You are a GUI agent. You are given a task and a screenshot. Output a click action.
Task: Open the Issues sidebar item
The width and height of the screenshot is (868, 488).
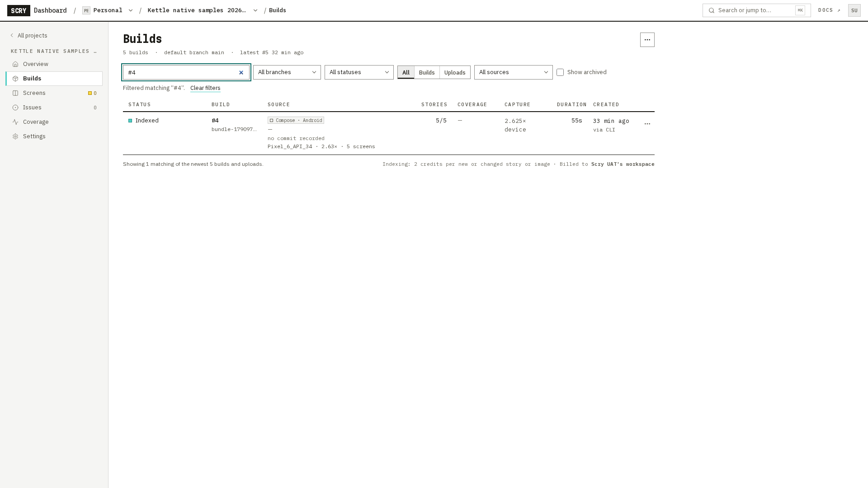(54, 108)
